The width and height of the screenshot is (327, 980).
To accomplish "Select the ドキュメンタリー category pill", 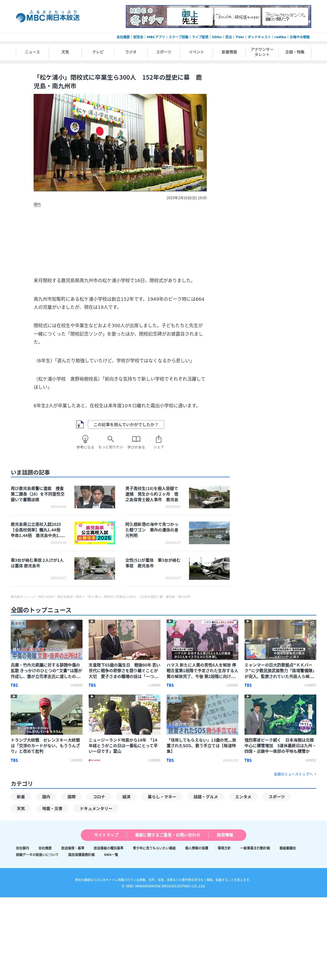I will [x=96, y=809].
